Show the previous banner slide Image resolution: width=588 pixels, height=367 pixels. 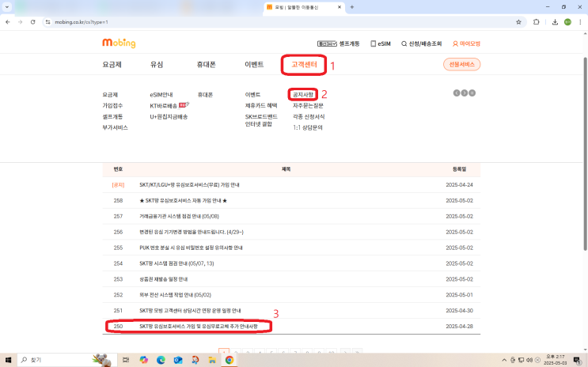[457, 93]
